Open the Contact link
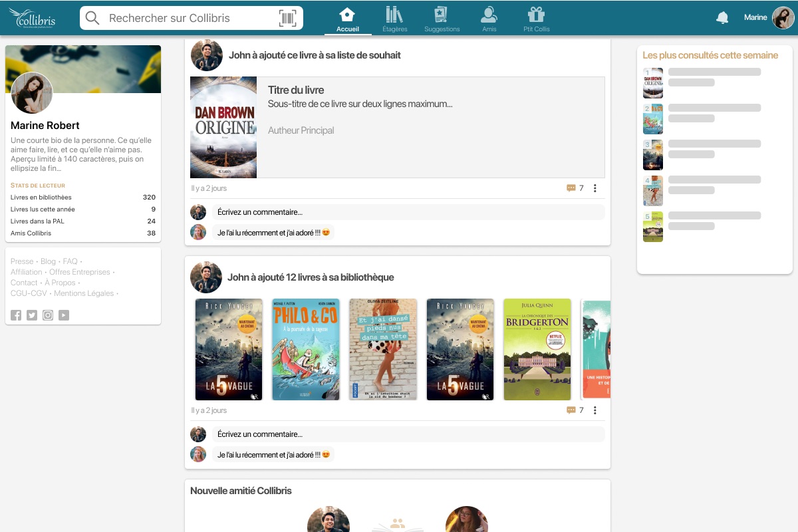The height and width of the screenshot is (532, 798). click(24, 283)
